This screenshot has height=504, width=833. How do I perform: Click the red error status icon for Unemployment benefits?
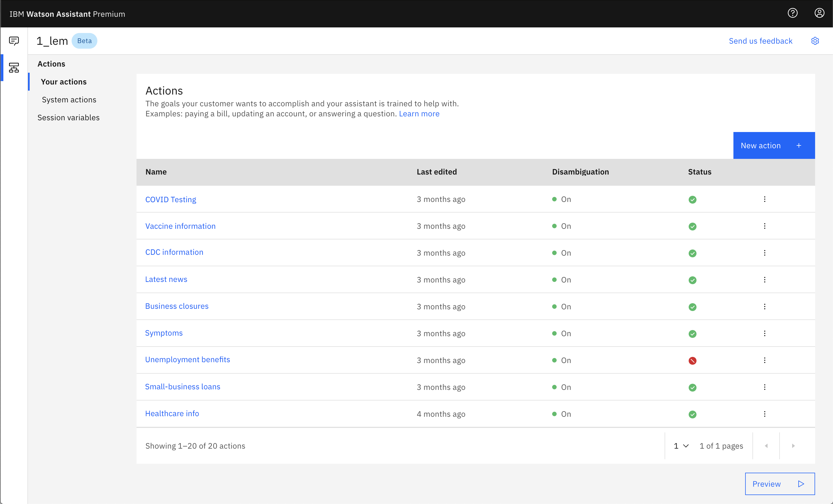(692, 361)
